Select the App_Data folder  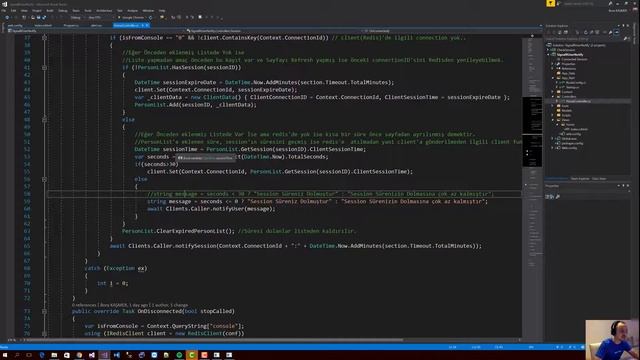pos(568,73)
